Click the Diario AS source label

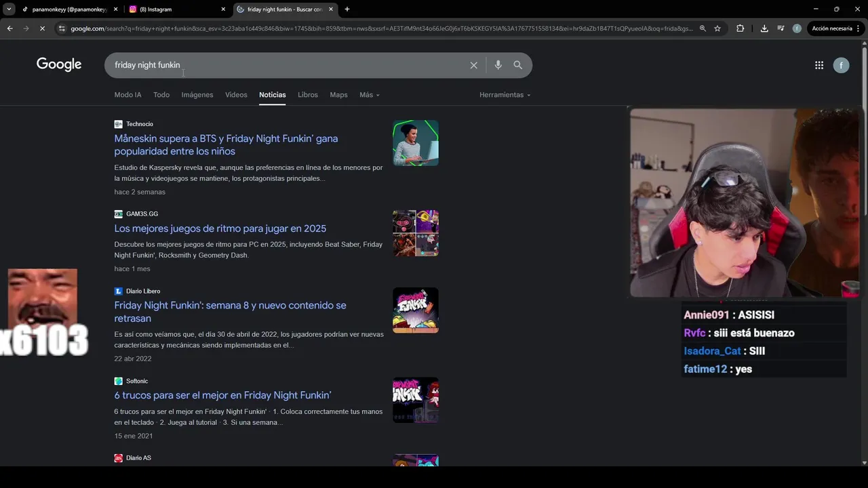pos(138,458)
